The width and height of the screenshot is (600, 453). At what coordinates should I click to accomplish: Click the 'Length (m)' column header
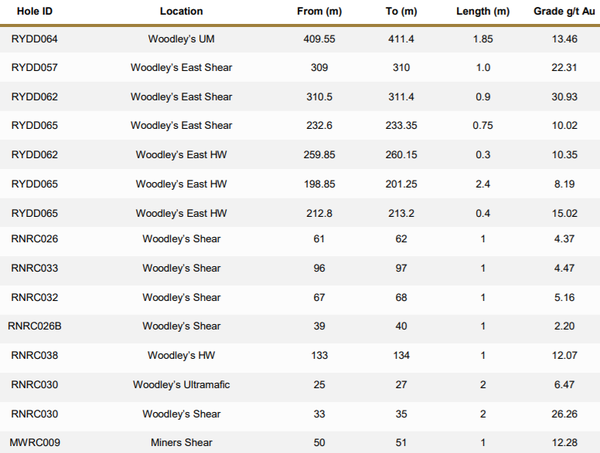(483, 11)
